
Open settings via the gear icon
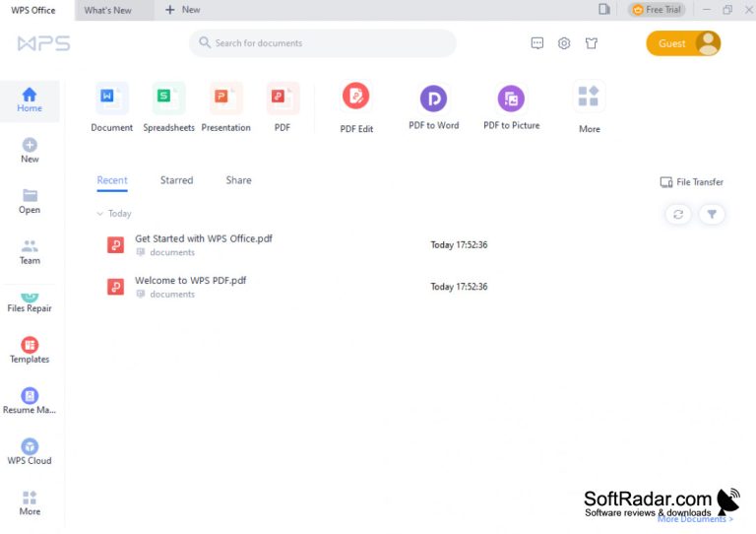(564, 43)
